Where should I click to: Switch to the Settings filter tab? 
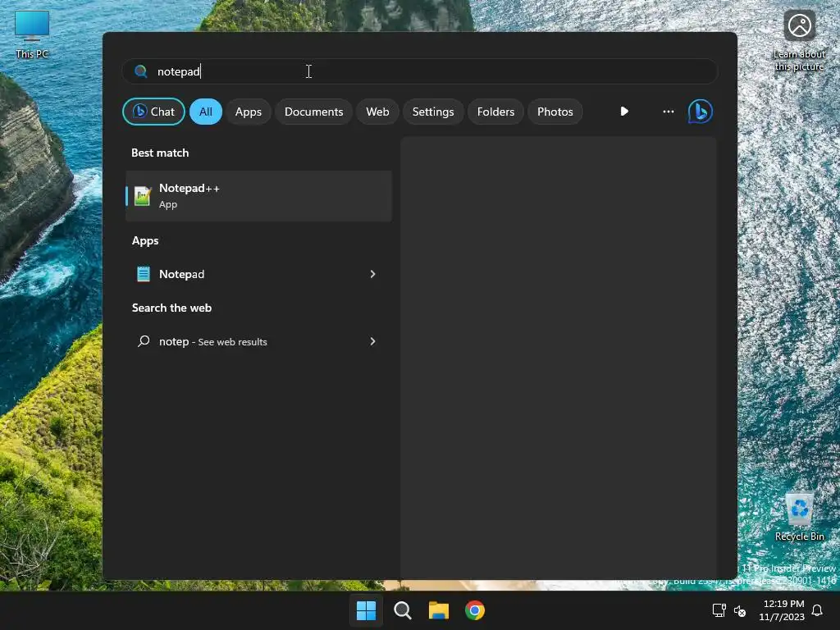tap(433, 112)
